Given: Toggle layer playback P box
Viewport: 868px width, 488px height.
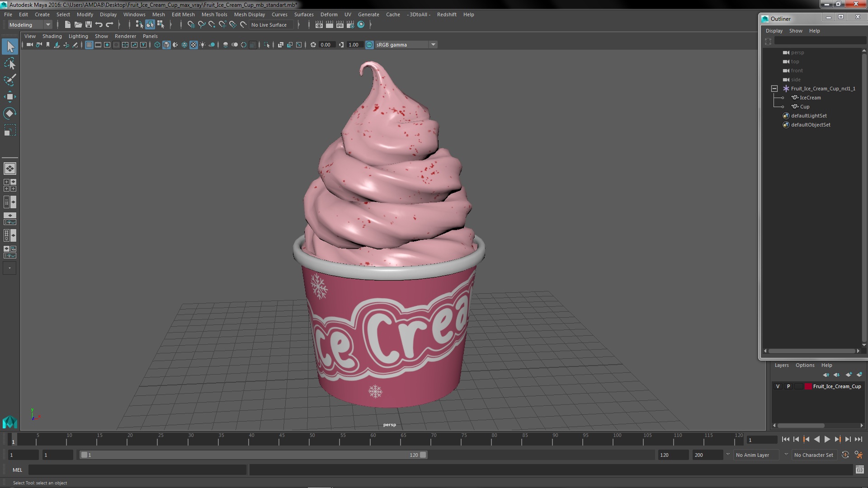Looking at the screenshot, I should point(788,386).
